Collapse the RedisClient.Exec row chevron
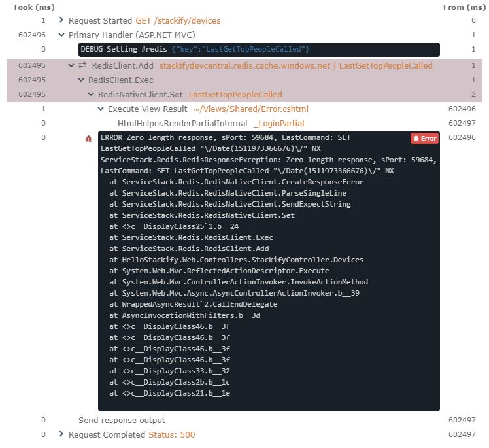 81,80
